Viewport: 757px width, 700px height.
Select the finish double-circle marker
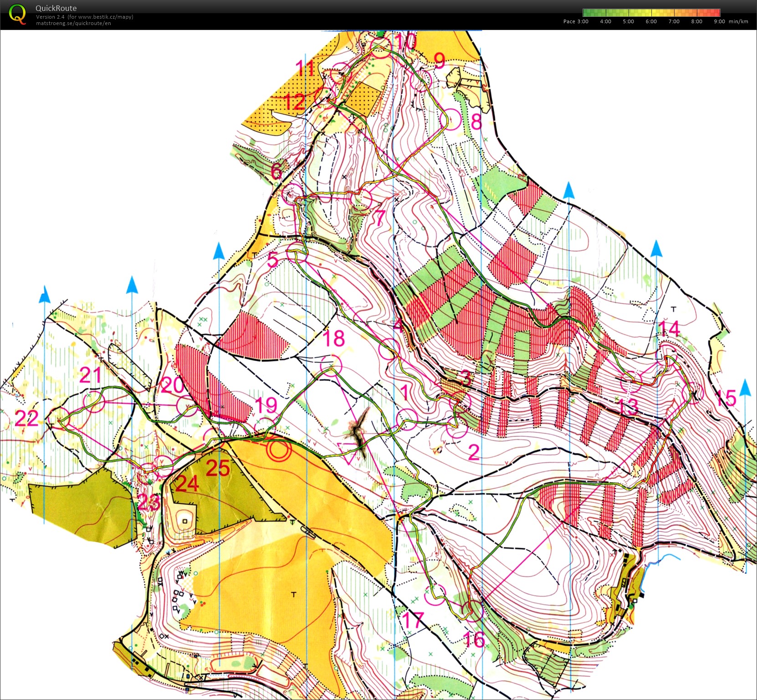pos(278,450)
